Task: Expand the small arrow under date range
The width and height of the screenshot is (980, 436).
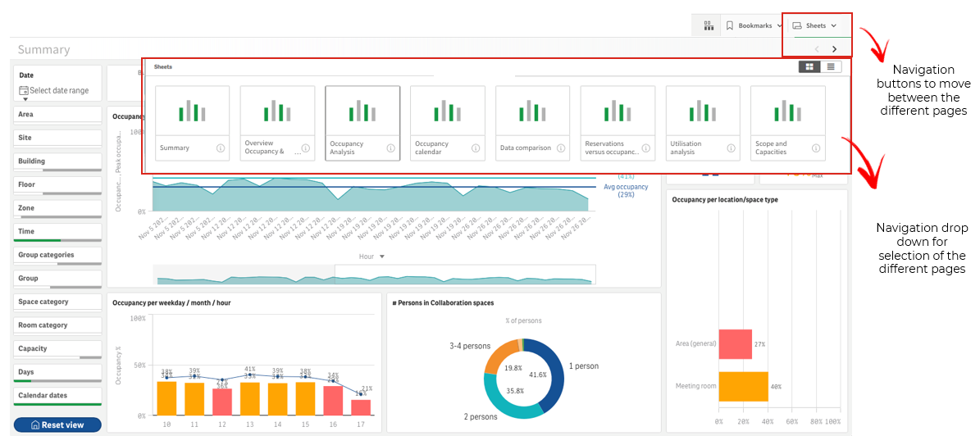Action: [x=25, y=99]
